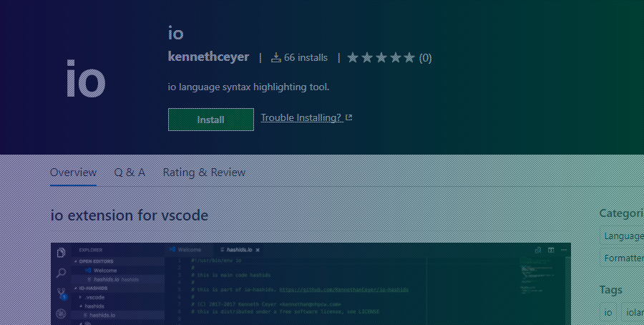Viewport: 644px width, 325px height.
Task: Click the EXPLORER panel title in the screenshot
Action: click(91, 250)
